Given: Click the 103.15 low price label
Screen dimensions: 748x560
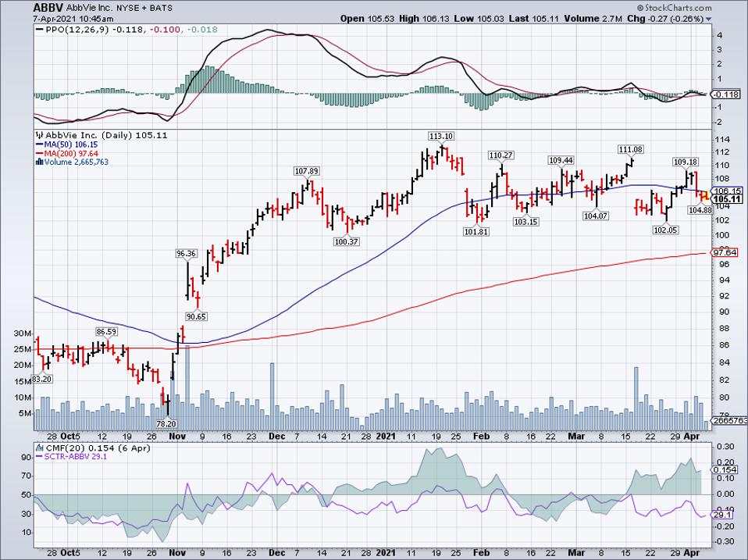Looking at the screenshot, I should pyautogui.click(x=526, y=222).
